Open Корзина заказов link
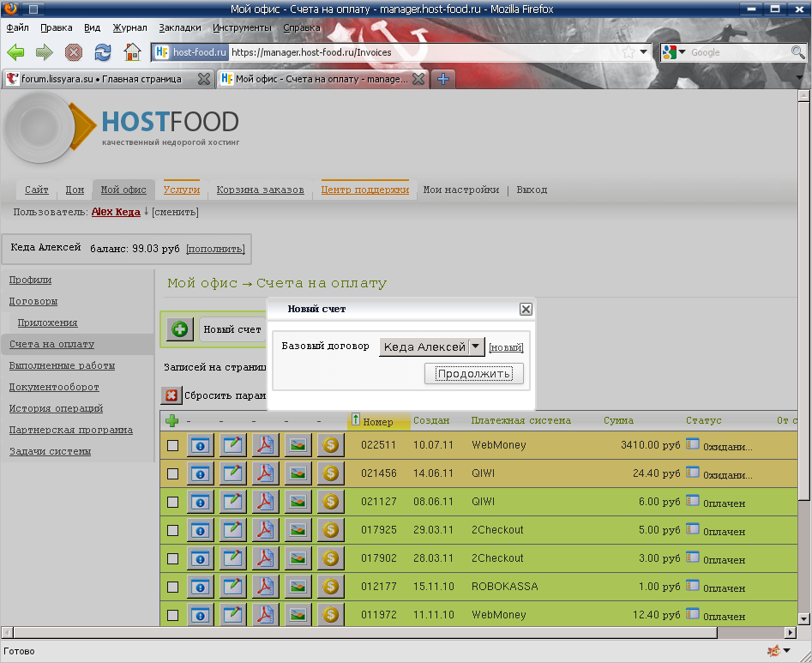The height and width of the screenshot is (663, 812). [x=260, y=190]
